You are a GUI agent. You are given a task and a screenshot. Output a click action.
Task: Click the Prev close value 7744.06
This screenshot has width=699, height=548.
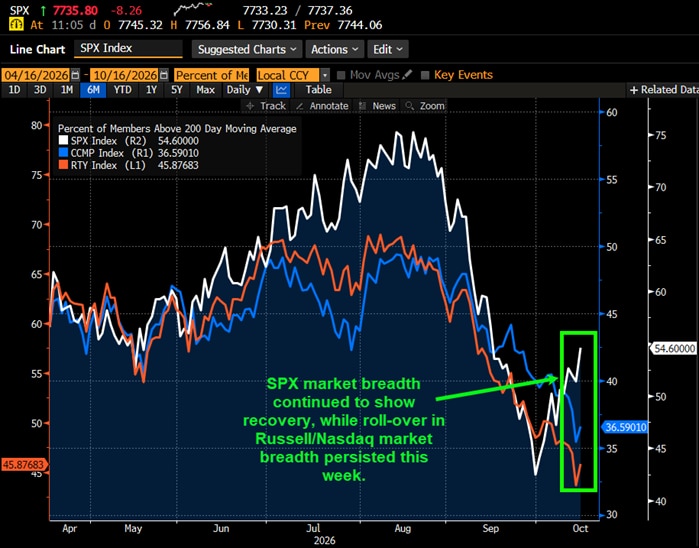tap(360, 25)
